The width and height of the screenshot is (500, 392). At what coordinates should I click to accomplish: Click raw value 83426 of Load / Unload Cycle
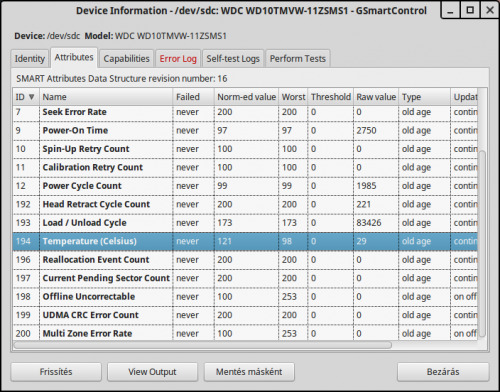click(369, 223)
